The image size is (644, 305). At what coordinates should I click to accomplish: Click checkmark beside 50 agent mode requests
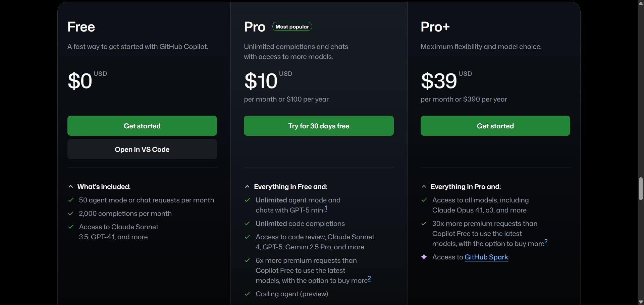click(x=71, y=200)
